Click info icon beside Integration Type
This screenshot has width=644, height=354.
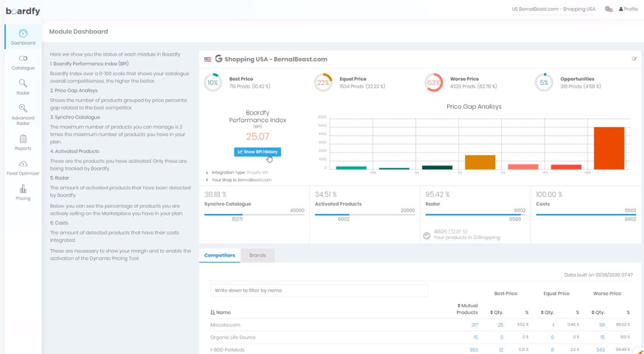coord(206,173)
